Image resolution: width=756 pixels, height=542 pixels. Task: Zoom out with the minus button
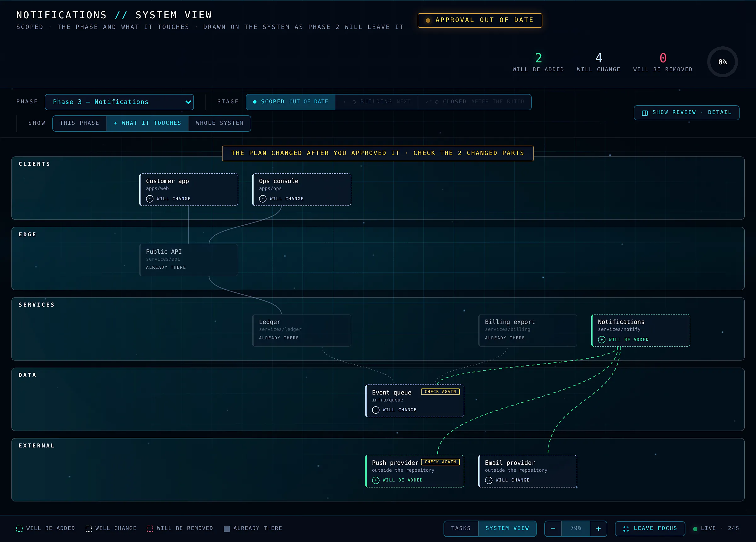(553, 529)
